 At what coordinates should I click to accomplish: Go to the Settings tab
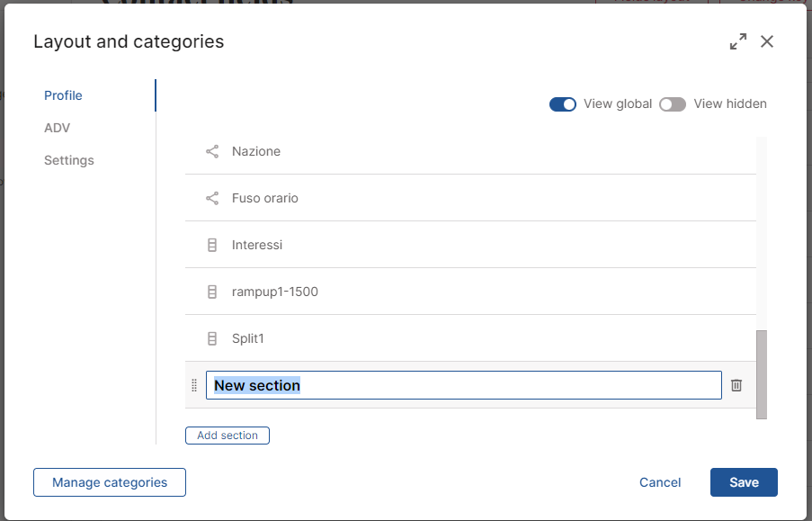[69, 160]
